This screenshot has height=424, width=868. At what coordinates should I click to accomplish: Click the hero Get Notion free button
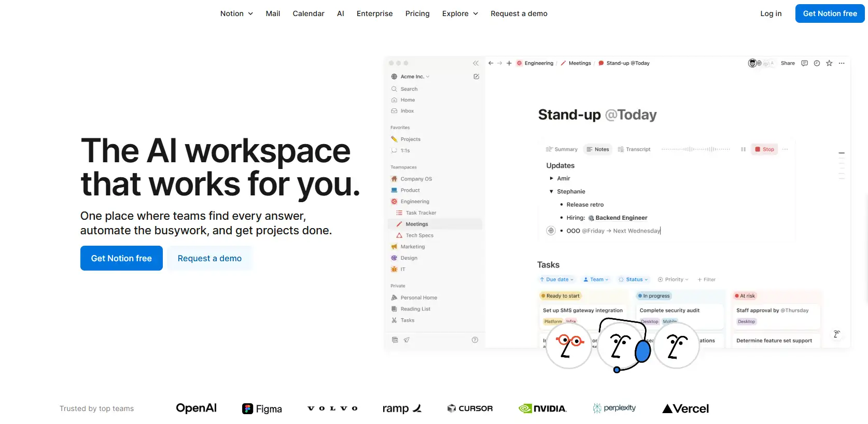tap(121, 258)
